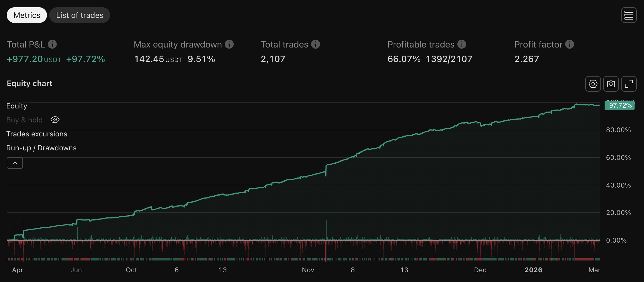This screenshot has width=644, height=282.
Task: Click the +977.20 USDT total P&L value
Action: 34,59
